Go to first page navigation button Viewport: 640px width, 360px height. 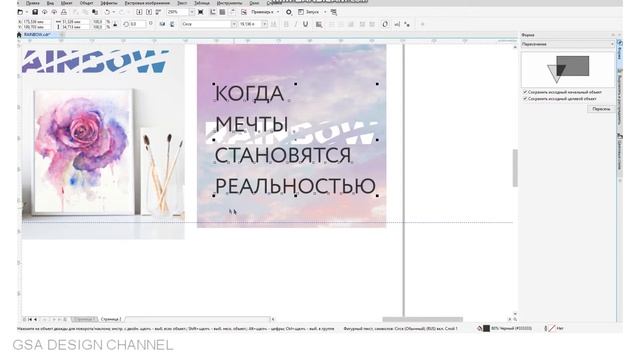(x=30, y=319)
